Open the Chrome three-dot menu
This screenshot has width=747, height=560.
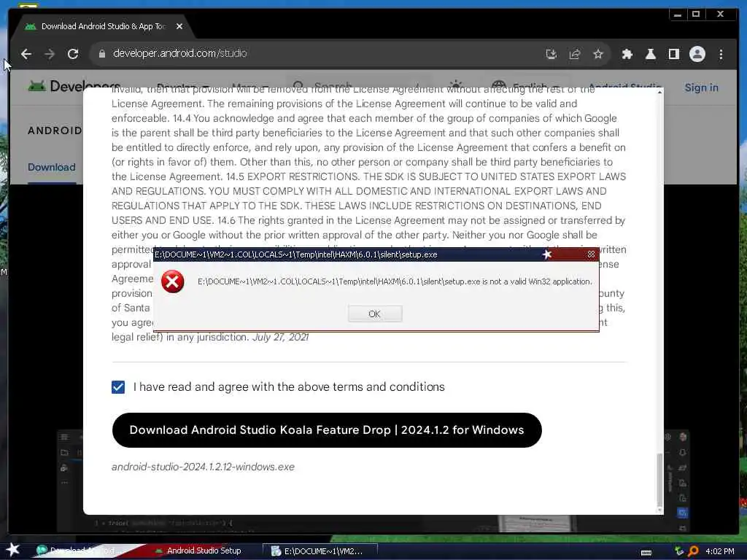(721, 54)
